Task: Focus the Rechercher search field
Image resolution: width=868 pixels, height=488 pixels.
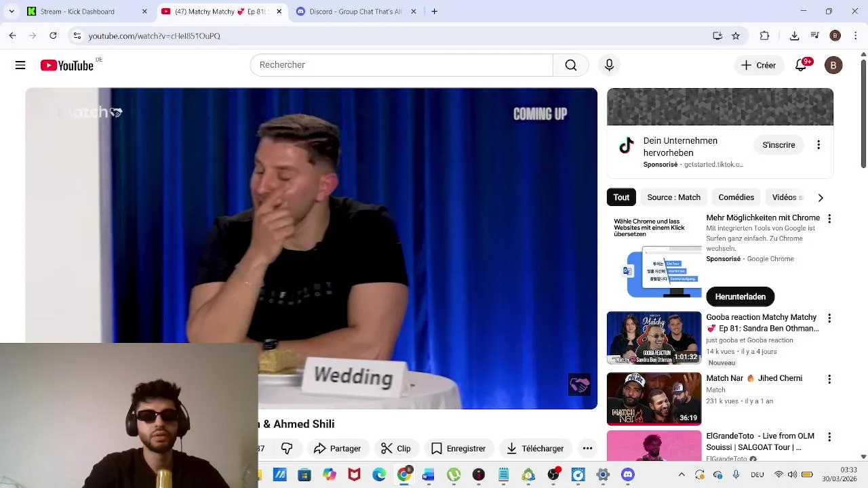Action: coord(401,65)
